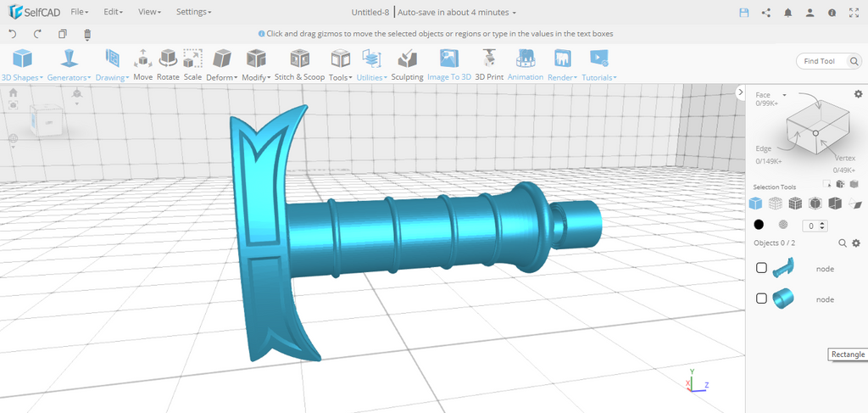This screenshot has height=413, width=868.
Task: Click the Untitled-8 project name
Action: [371, 12]
